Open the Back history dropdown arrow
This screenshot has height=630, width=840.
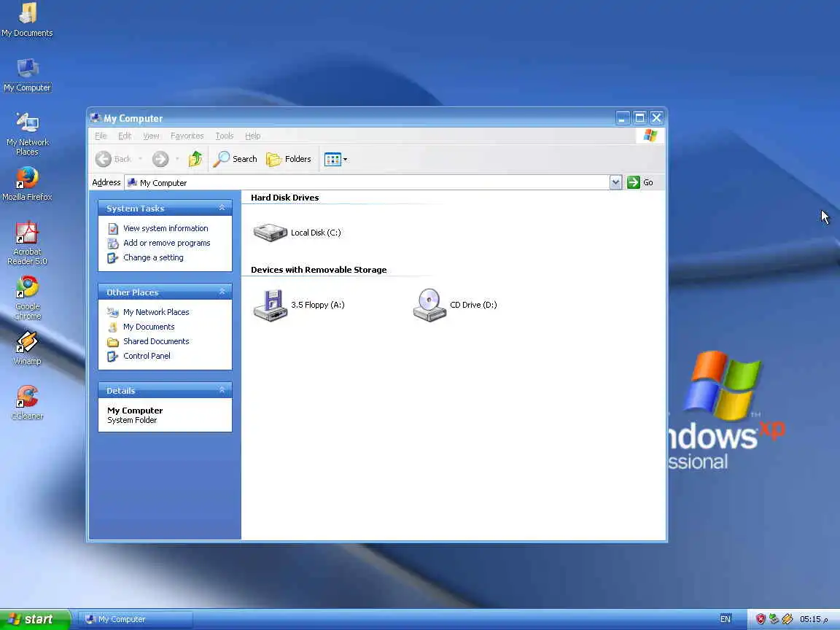[x=140, y=159]
